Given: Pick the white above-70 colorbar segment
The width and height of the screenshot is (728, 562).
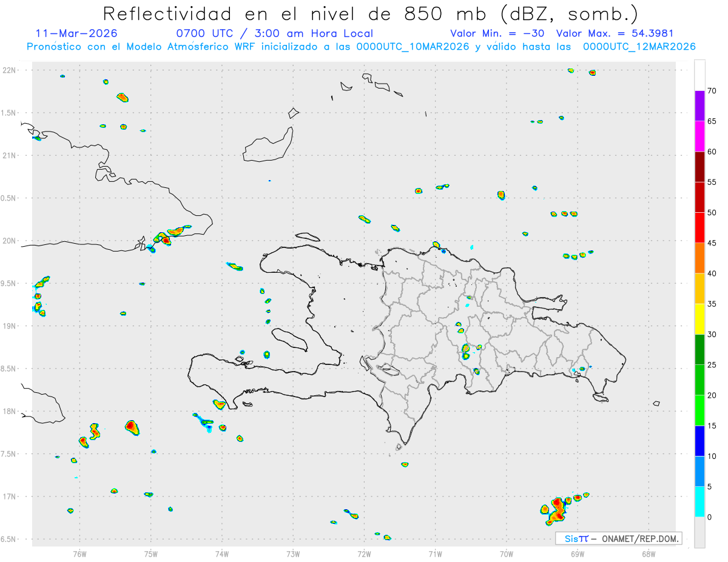Looking at the screenshot, I should [x=700, y=76].
